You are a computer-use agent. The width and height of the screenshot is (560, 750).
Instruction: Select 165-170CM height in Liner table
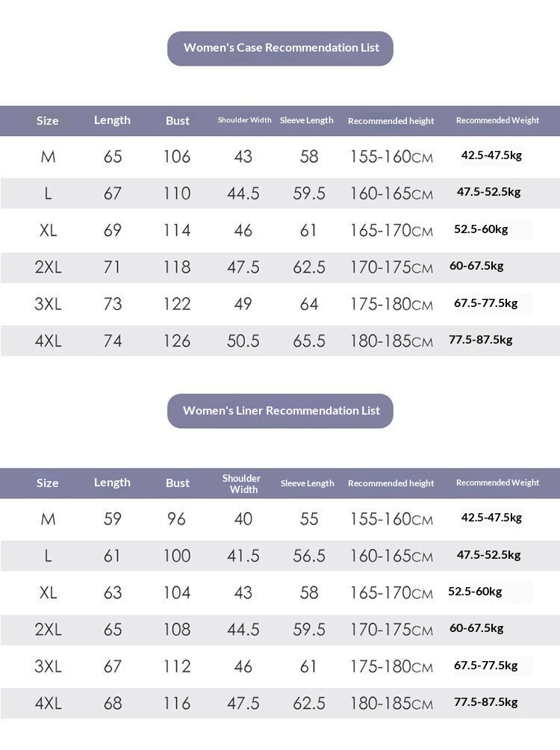[x=391, y=593]
